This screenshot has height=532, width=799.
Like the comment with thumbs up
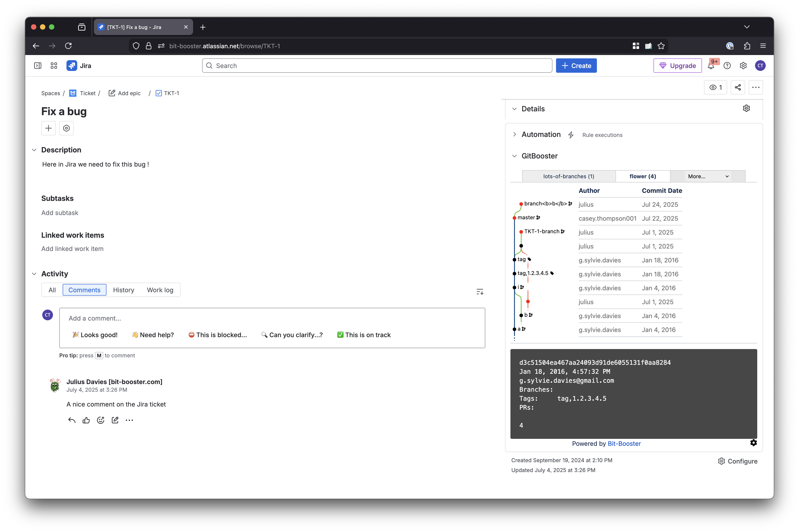point(86,420)
